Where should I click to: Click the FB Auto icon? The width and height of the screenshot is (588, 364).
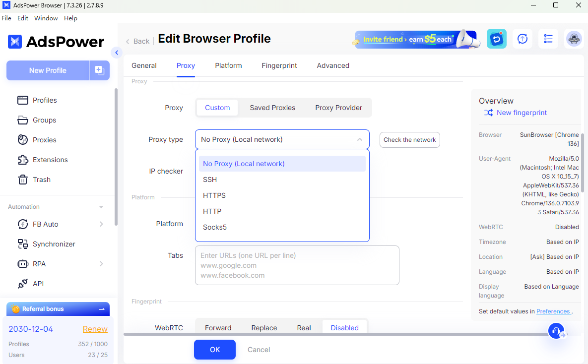[x=23, y=224]
